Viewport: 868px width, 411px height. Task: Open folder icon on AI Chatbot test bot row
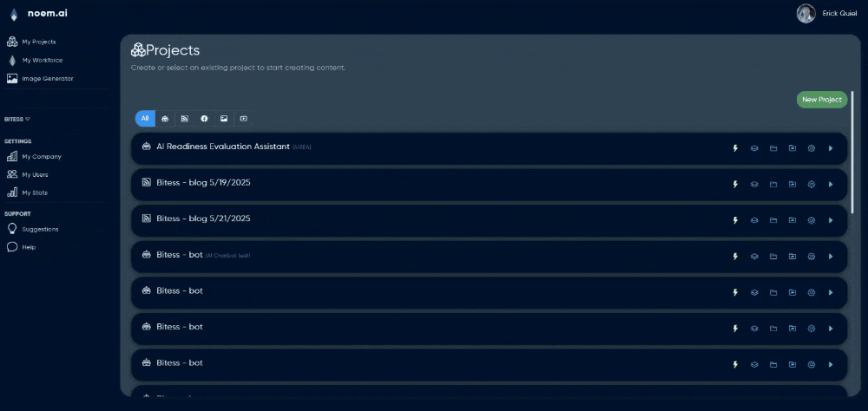point(773,256)
